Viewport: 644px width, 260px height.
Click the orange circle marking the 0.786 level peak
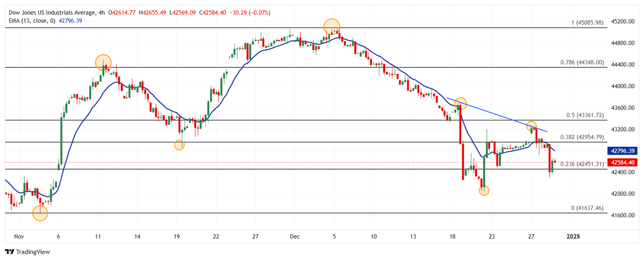click(x=103, y=63)
